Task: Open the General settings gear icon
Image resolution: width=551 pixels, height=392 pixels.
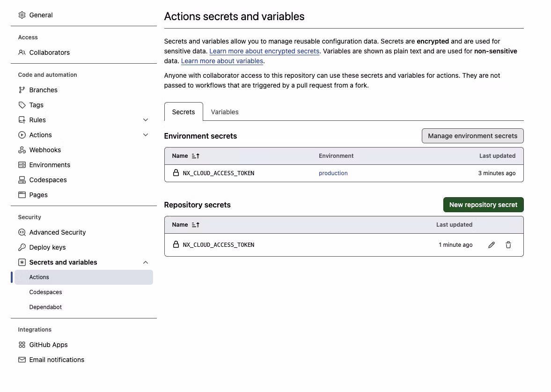Action: click(x=22, y=15)
